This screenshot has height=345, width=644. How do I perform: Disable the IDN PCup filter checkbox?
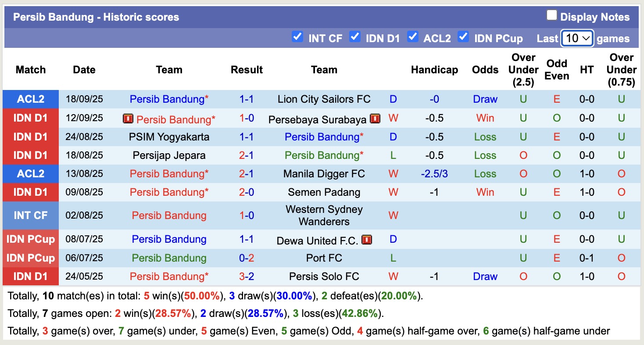pos(463,37)
